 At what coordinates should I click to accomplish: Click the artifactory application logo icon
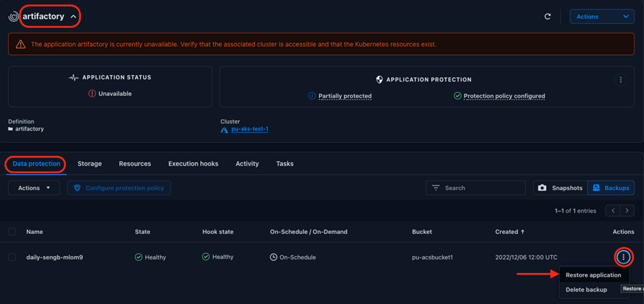click(x=14, y=16)
